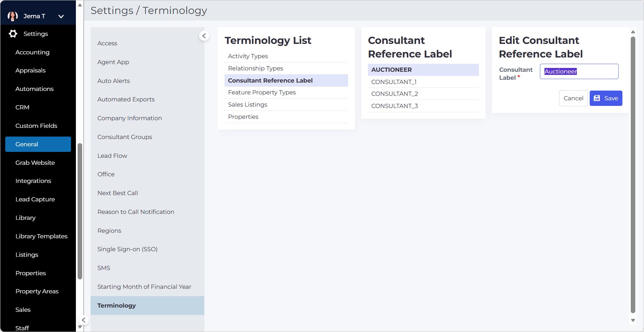Click the Save button with disk icon

[606, 98]
